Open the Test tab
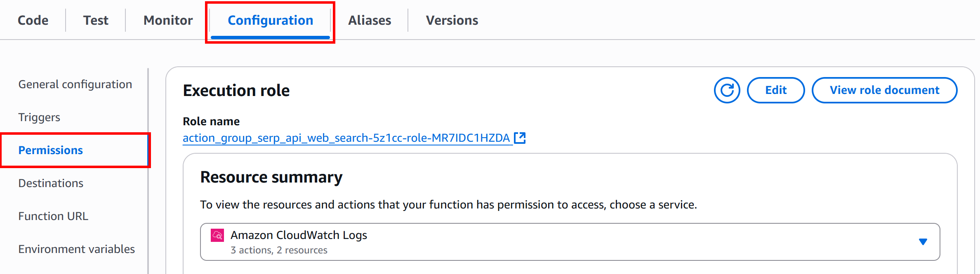The height and width of the screenshot is (274, 980). coord(96,20)
